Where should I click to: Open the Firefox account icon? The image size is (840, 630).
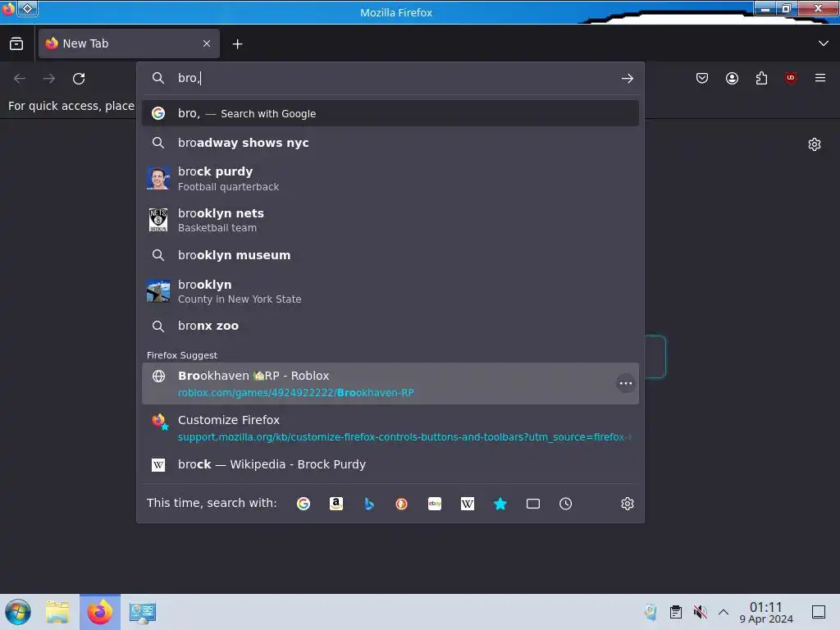tap(732, 78)
